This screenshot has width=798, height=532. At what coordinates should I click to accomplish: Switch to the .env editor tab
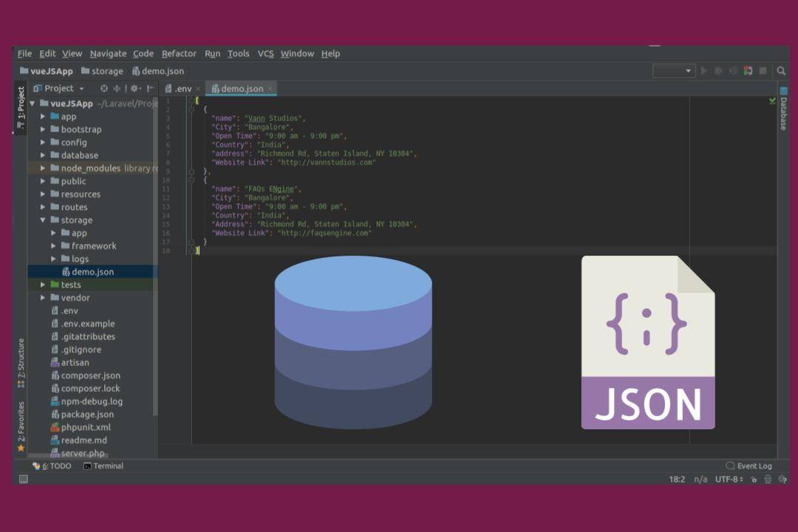(183, 89)
